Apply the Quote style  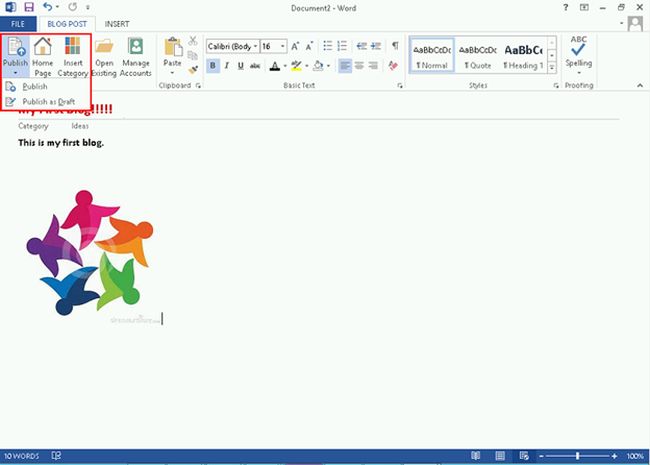478,56
